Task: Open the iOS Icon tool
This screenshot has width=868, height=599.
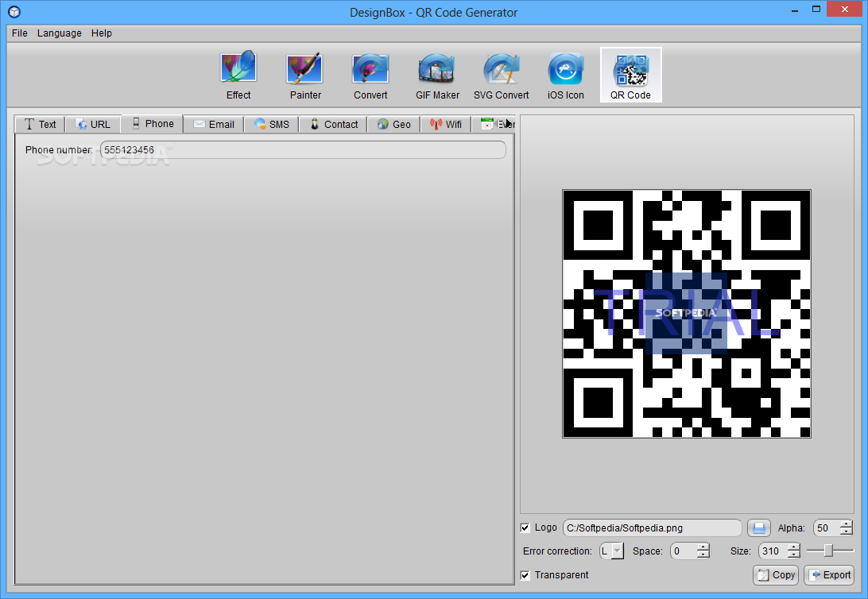Action: click(565, 75)
